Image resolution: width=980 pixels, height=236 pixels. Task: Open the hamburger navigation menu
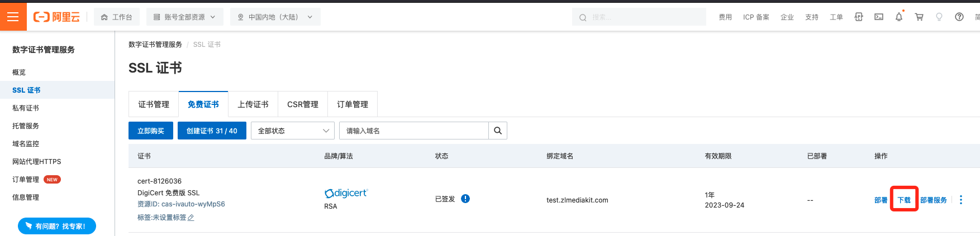click(13, 17)
